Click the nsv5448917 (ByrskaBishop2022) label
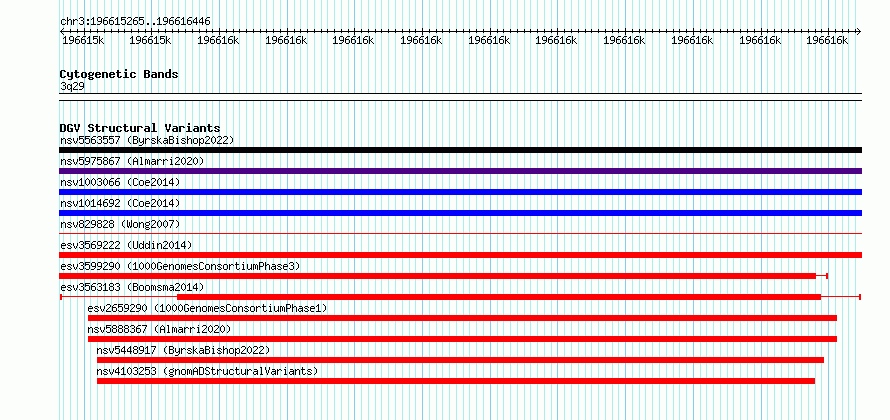This screenshot has width=890, height=420. (x=183, y=350)
